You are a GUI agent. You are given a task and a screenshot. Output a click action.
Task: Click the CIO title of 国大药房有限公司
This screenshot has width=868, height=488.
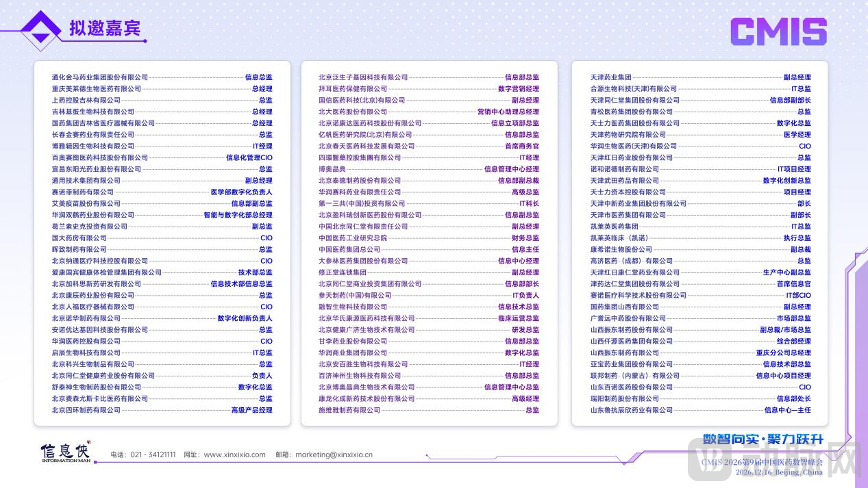266,238
